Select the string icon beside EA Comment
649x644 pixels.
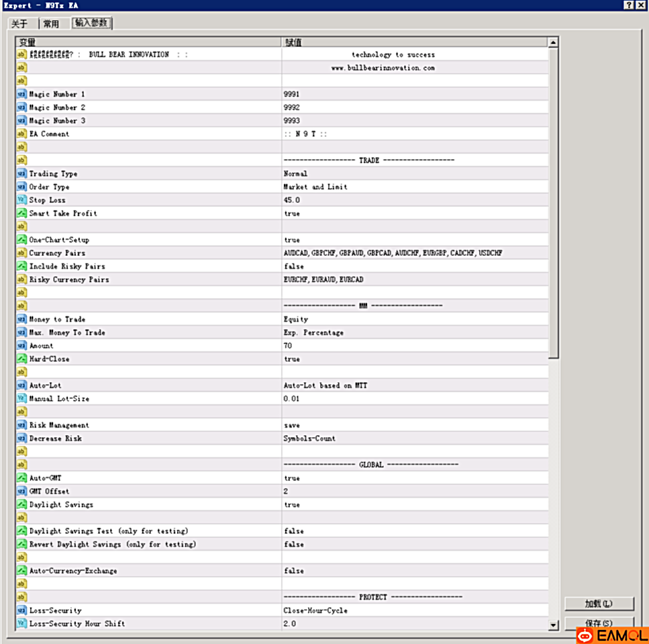(21, 134)
